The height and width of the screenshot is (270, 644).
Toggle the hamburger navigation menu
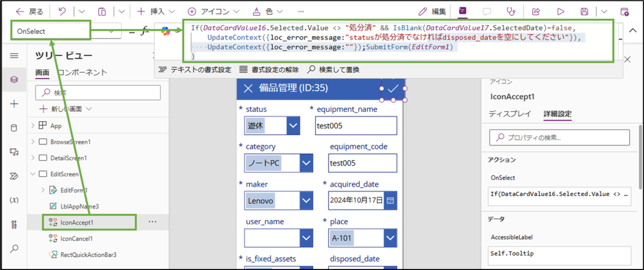coord(14,55)
